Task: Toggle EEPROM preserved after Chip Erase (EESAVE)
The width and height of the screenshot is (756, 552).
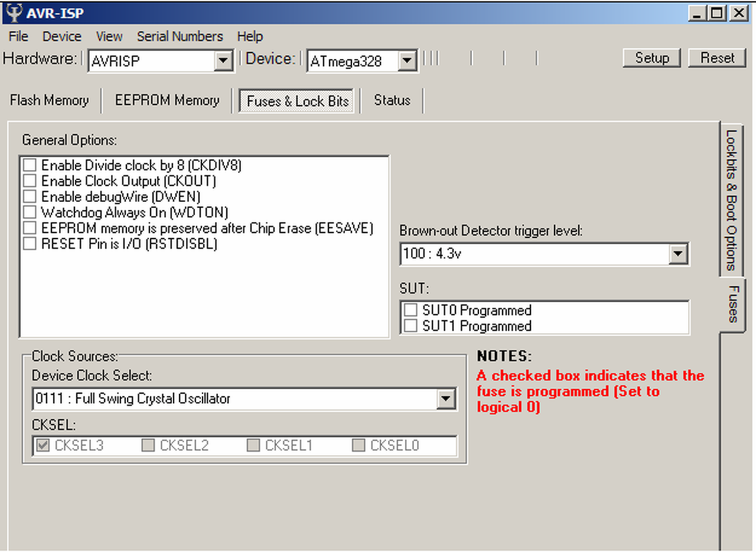Action: click(x=30, y=228)
